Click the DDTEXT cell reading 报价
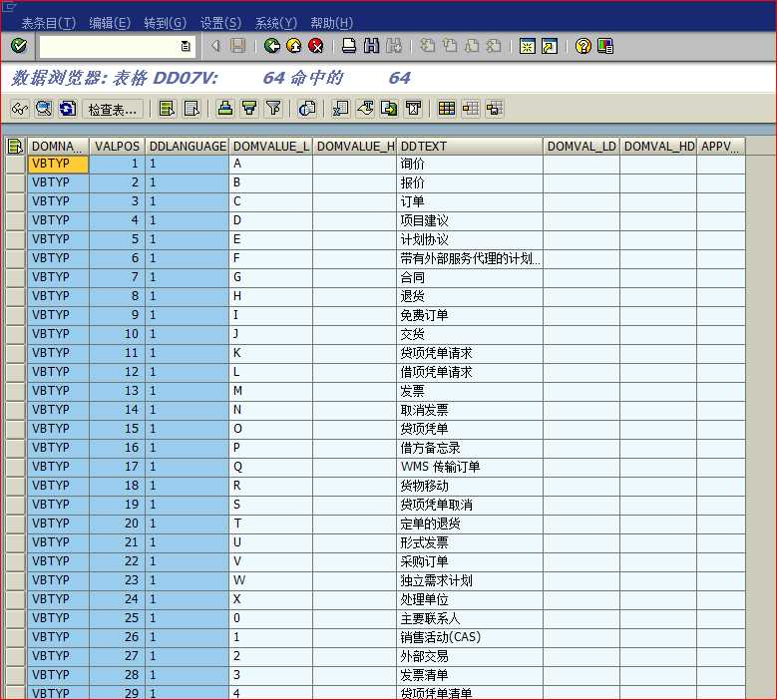The height and width of the screenshot is (700, 777). click(470, 182)
